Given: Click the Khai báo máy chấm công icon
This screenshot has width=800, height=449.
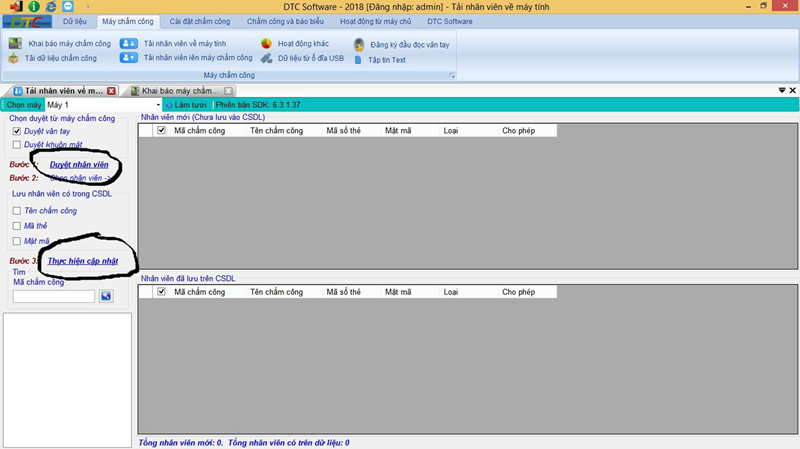Looking at the screenshot, I should [15, 44].
